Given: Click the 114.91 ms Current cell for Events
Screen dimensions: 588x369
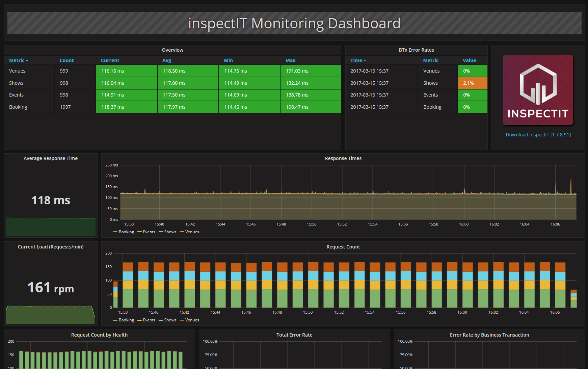Looking at the screenshot, I should click(x=127, y=95).
